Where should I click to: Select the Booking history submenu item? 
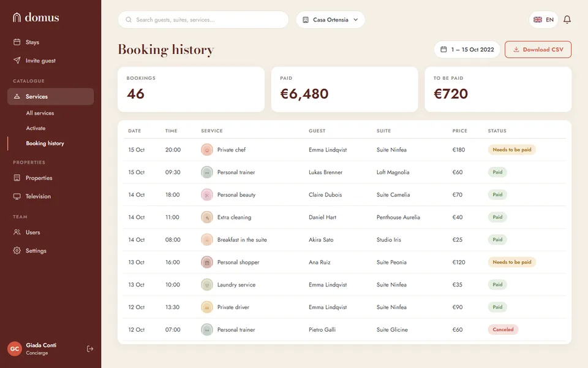tap(45, 143)
